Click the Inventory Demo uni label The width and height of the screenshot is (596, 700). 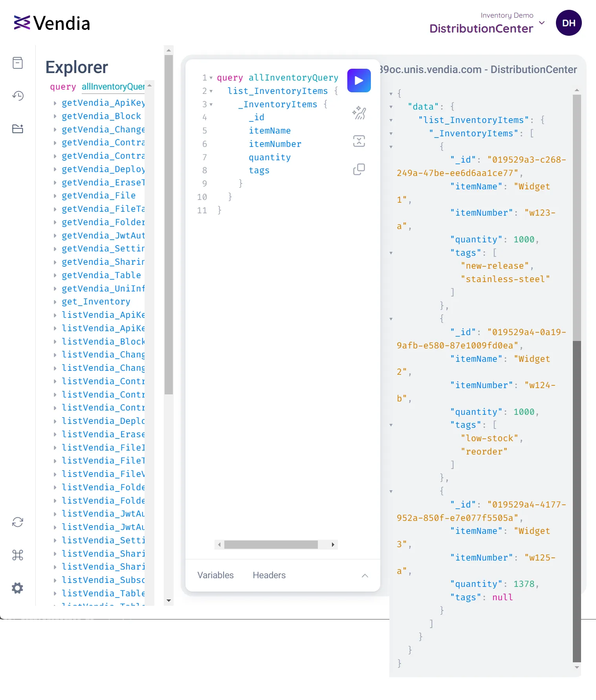[x=507, y=15]
